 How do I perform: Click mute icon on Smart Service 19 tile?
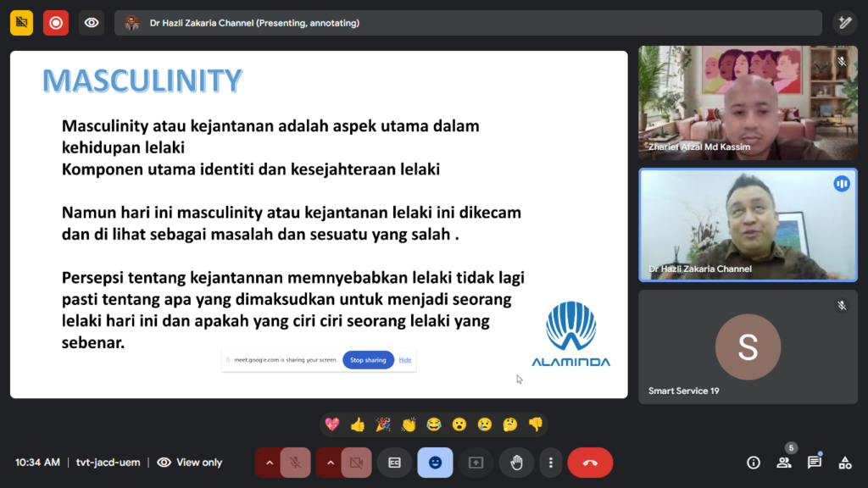[842, 305]
